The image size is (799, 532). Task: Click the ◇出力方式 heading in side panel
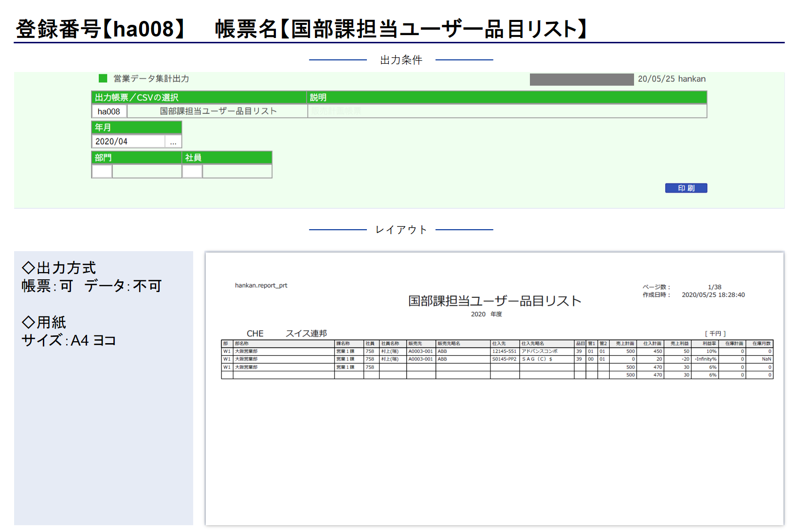[x=59, y=268]
